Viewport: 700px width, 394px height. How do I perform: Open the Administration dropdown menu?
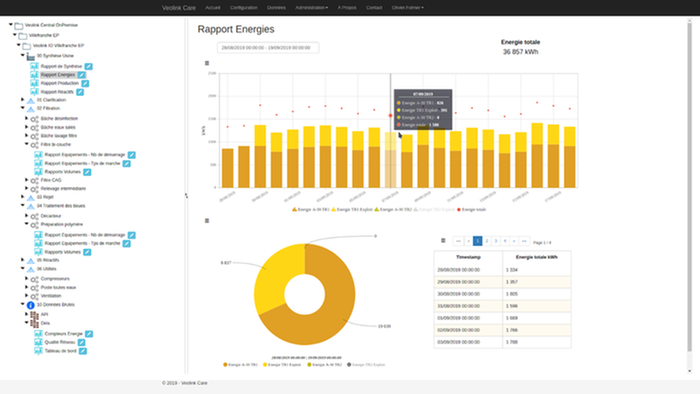pos(311,8)
